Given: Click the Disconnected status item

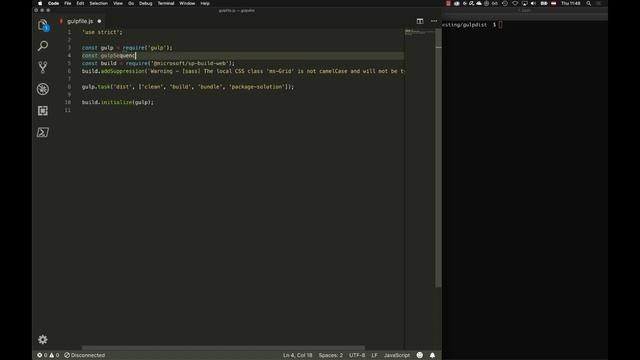Looking at the screenshot, I should click(84, 355).
